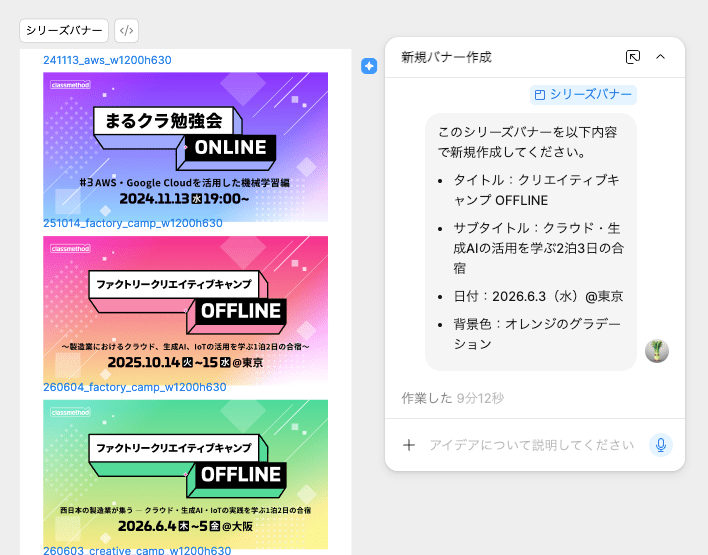The height and width of the screenshot is (555, 708).
Task: Click the blue AI sparkle icon
Action: click(x=369, y=66)
